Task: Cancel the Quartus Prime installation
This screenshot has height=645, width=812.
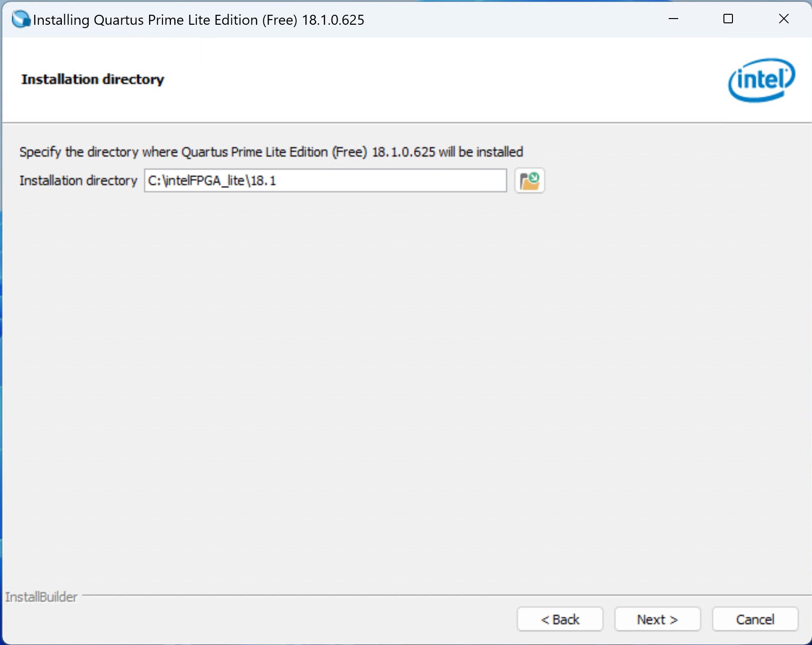Action: (x=755, y=619)
